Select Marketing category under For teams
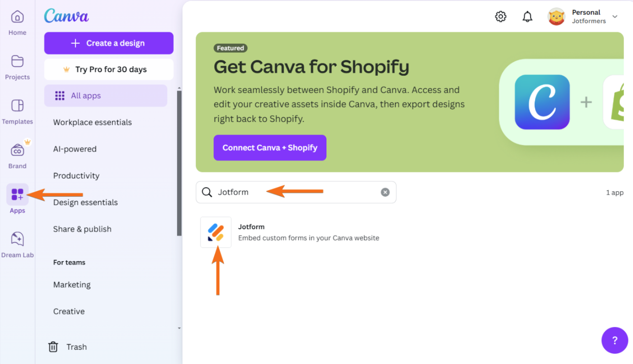The height and width of the screenshot is (364, 633). pyautogui.click(x=72, y=285)
